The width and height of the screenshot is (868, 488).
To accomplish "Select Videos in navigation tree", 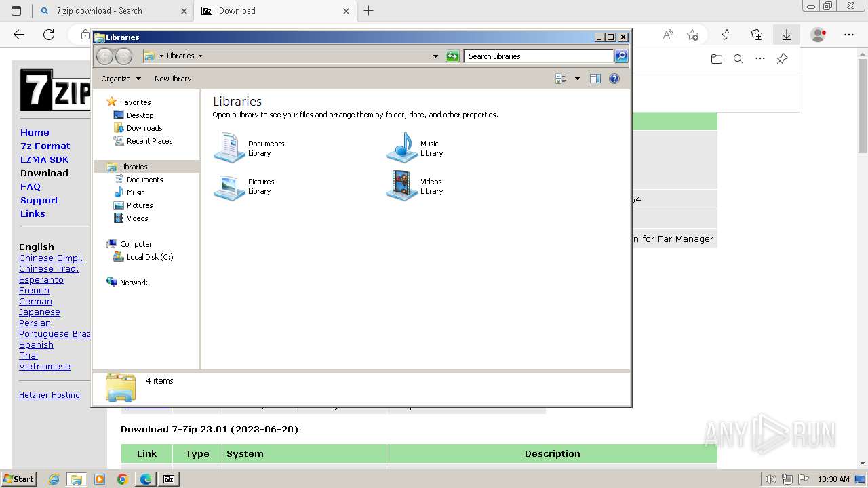I will click(137, 218).
